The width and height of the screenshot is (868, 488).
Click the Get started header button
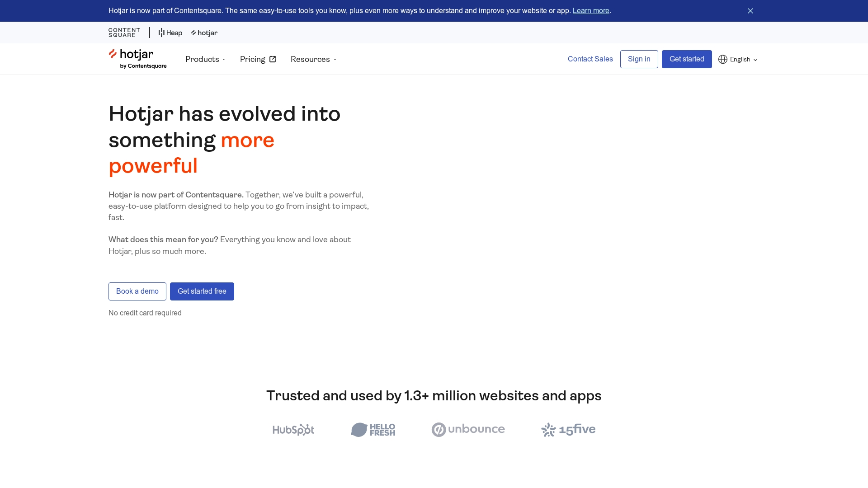pyautogui.click(x=686, y=59)
